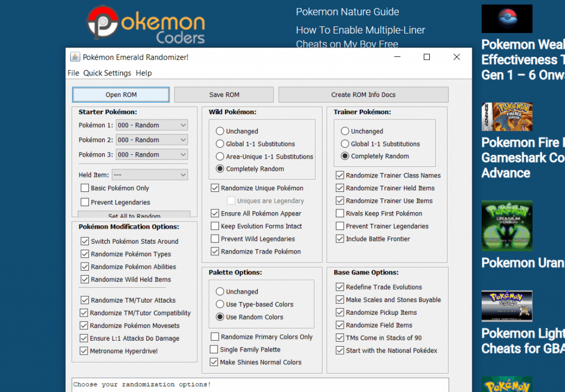
Task: Expand the Held Item dropdown
Action: 150,175
